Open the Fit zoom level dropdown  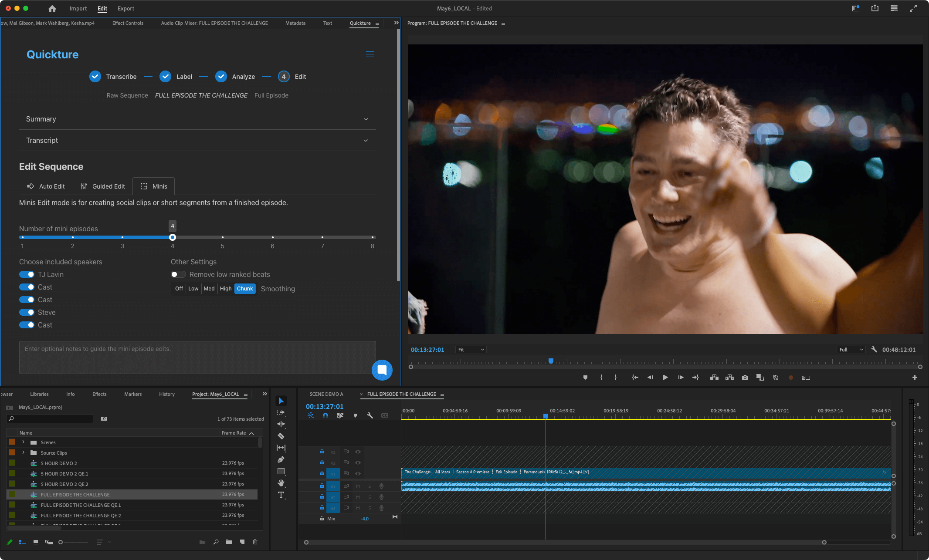point(471,350)
